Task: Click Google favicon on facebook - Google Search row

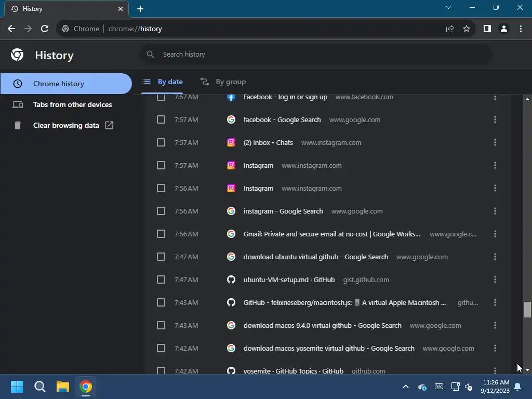Action: [231, 119]
